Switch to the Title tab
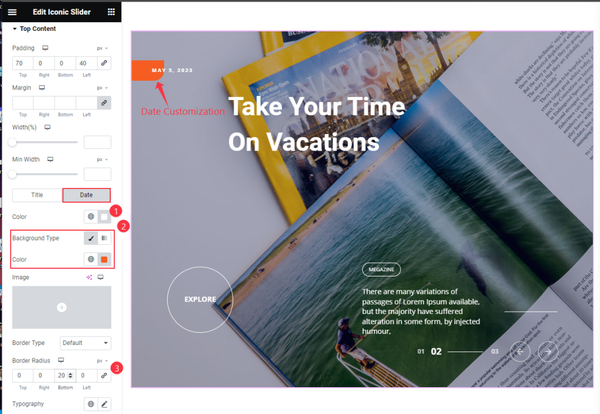This screenshot has width=600, height=414. [37, 195]
